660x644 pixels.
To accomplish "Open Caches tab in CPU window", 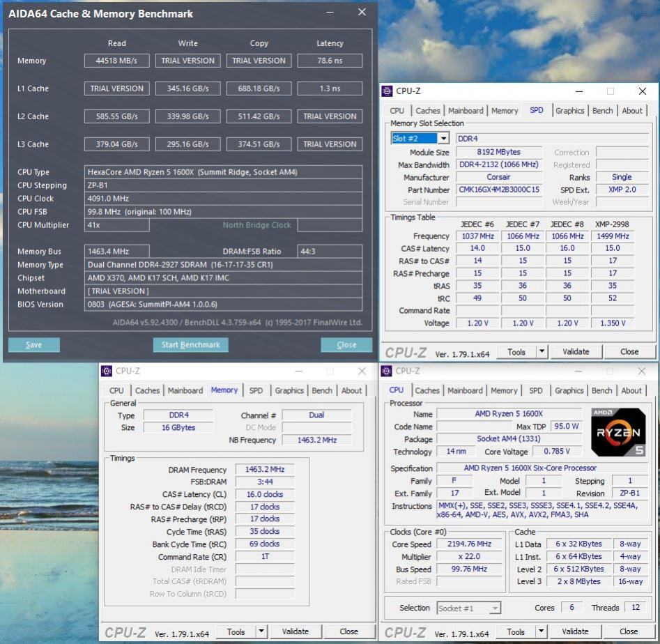I will (x=427, y=390).
